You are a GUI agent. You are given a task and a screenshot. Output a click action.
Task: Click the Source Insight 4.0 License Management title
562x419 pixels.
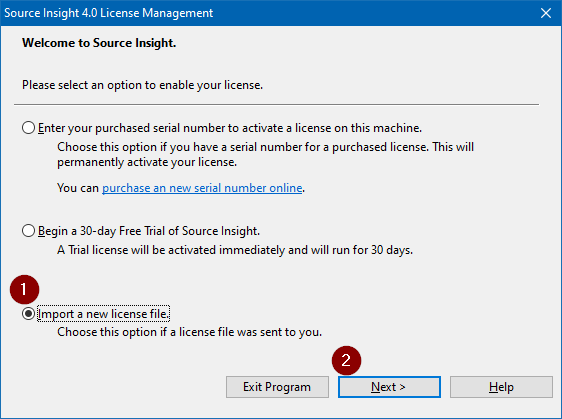[109, 13]
